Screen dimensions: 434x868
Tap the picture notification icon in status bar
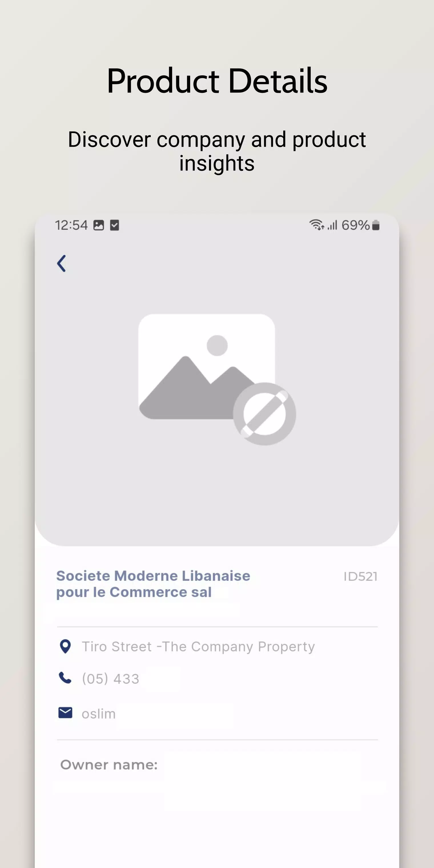(99, 225)
